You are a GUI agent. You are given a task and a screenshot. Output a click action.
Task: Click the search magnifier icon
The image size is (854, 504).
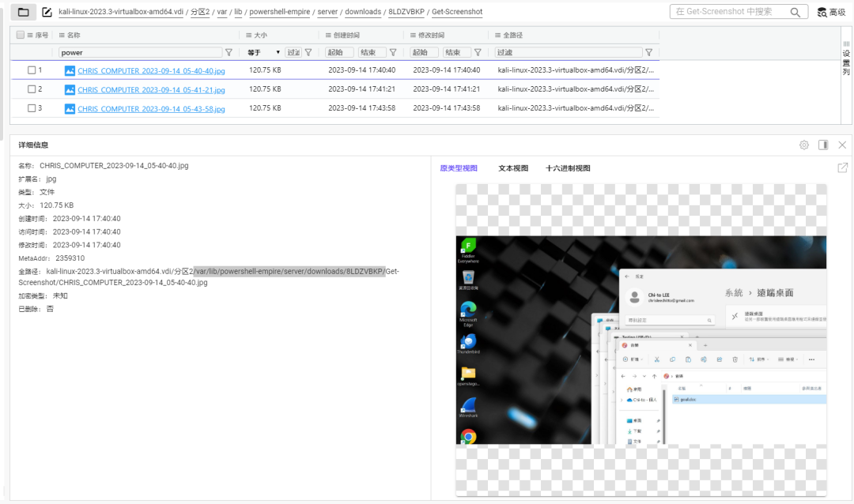pos(795,12)
